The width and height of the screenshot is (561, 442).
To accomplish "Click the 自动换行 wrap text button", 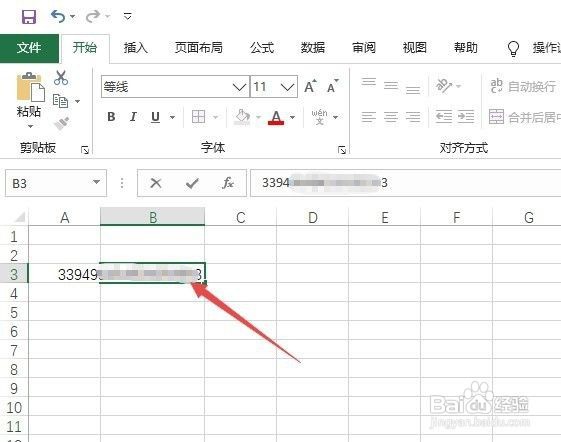I will 523,86.
